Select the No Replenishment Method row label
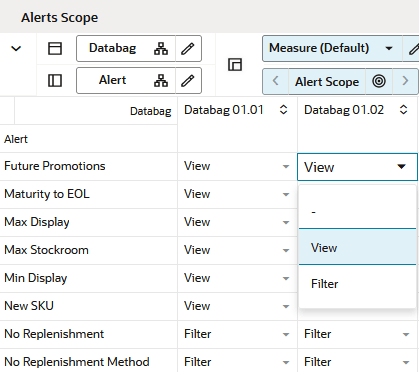 [x=77, y=362]
